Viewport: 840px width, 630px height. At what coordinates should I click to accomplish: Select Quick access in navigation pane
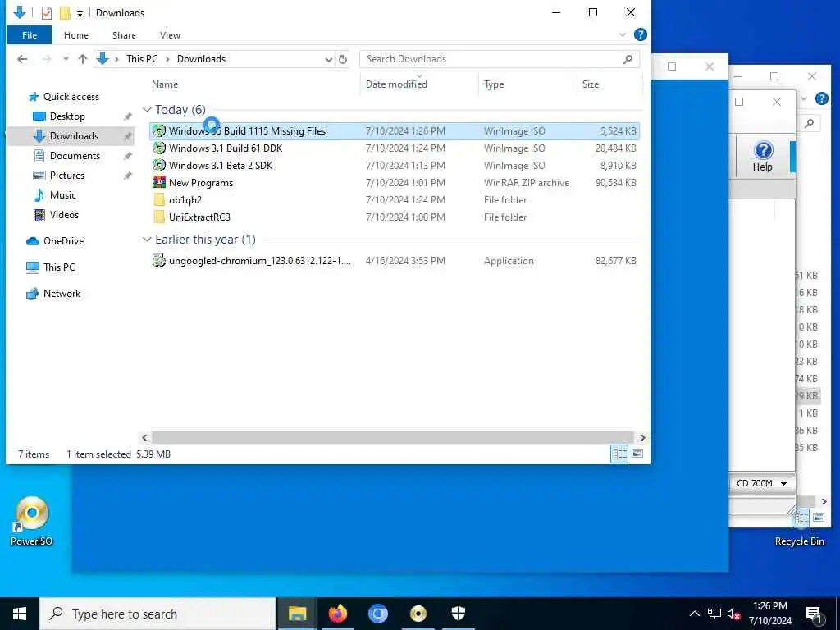click(71, 97)
